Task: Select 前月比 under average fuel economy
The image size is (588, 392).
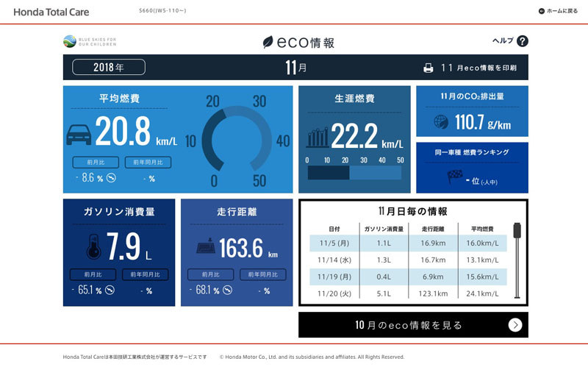Action: coord(96,162)
